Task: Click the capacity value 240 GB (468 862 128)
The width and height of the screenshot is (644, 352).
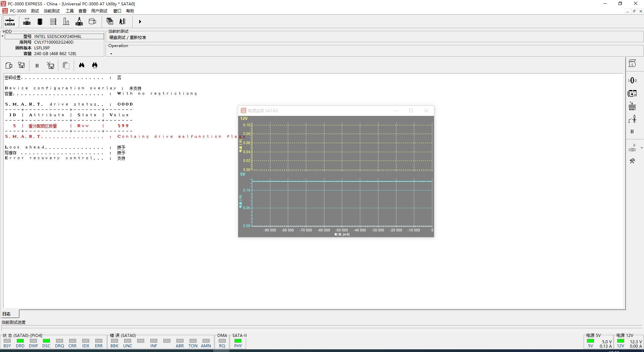Action: pyautogui.click(x=55, y=54)
